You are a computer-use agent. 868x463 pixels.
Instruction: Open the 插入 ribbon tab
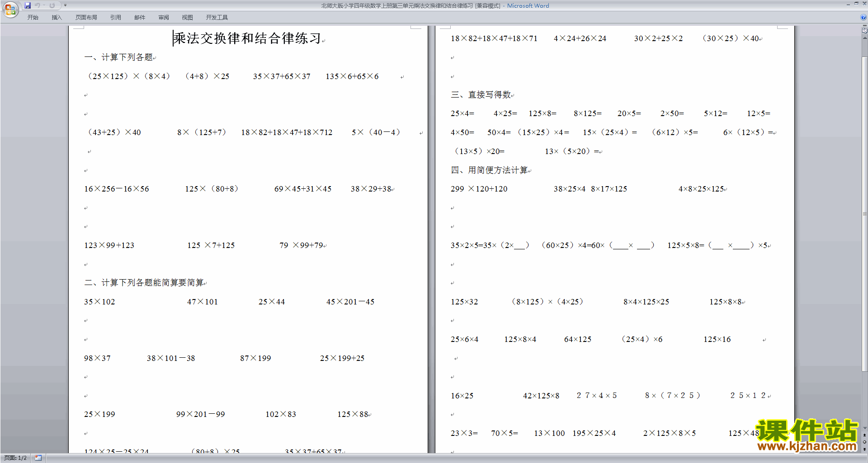[x=57, y=18]
